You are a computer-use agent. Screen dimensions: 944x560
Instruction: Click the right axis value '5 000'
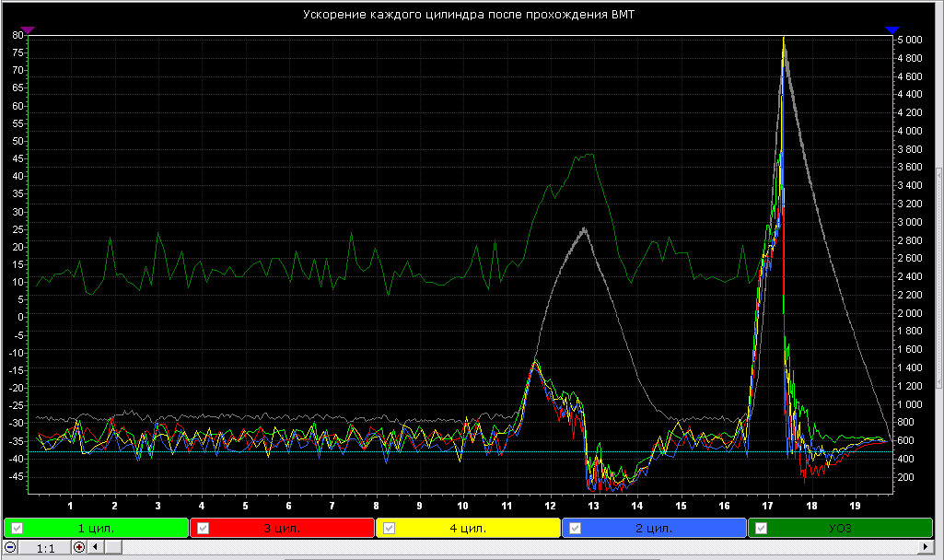point(909,40)
